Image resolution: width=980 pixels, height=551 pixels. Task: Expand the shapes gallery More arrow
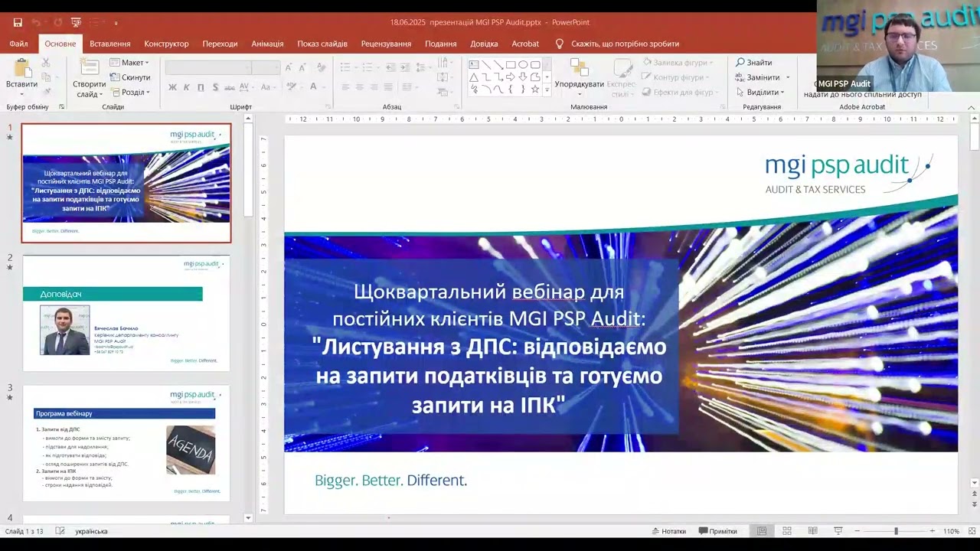(x=547, y=90)
